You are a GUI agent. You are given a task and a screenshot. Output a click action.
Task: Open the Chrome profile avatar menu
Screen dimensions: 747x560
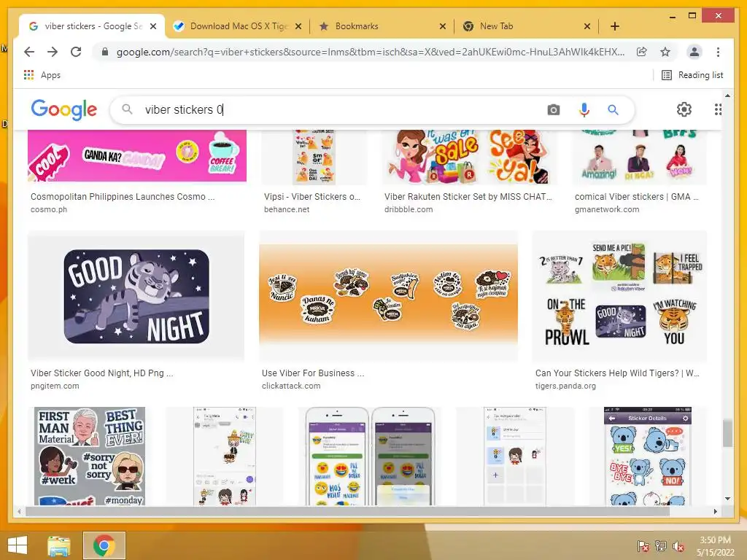click(x=694, y=52)
